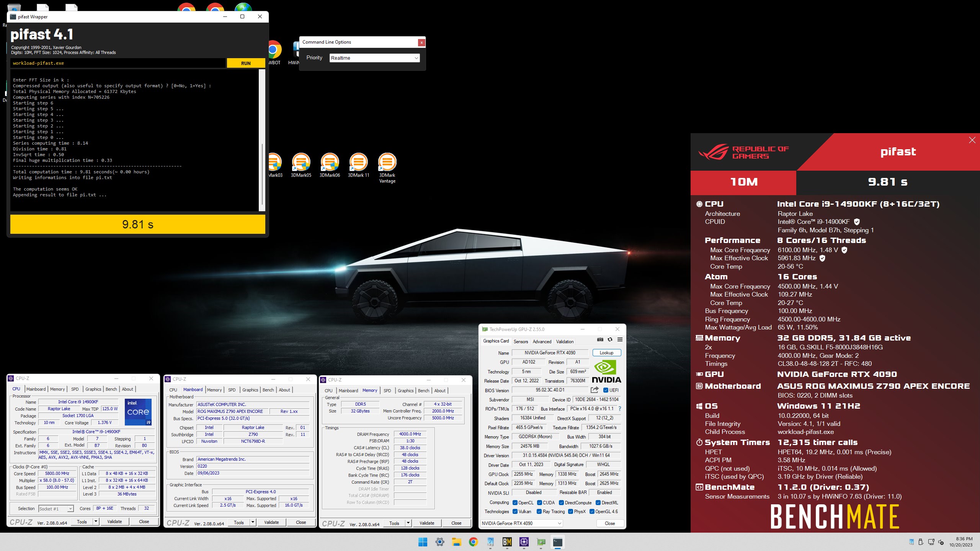Toggle the Ray Tracing checkbox
Viewport: 980px width, 551px height.
click(539, 512)
